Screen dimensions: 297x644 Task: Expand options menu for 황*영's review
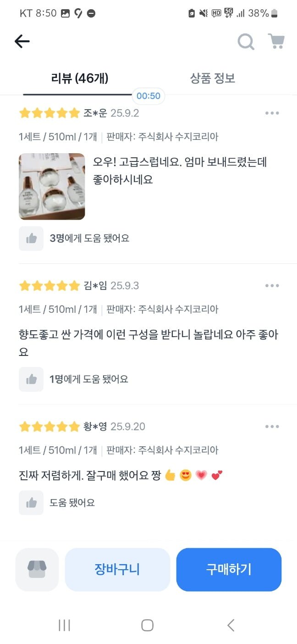pos(272,427)
